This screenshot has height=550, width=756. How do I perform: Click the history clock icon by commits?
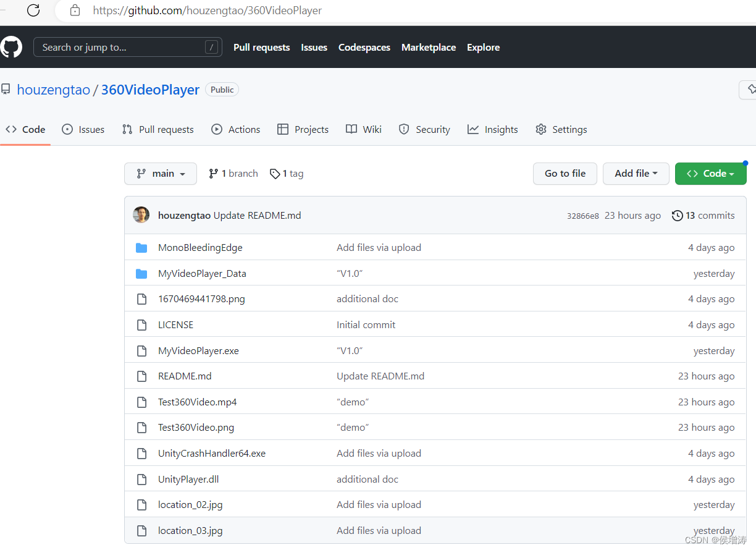tap(678, 216)
